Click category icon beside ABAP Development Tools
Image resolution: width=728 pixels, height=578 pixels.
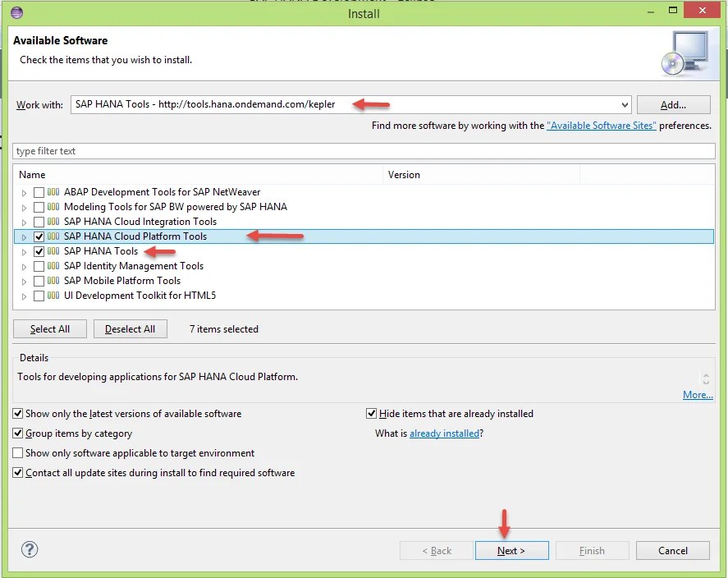coord(53,192)
